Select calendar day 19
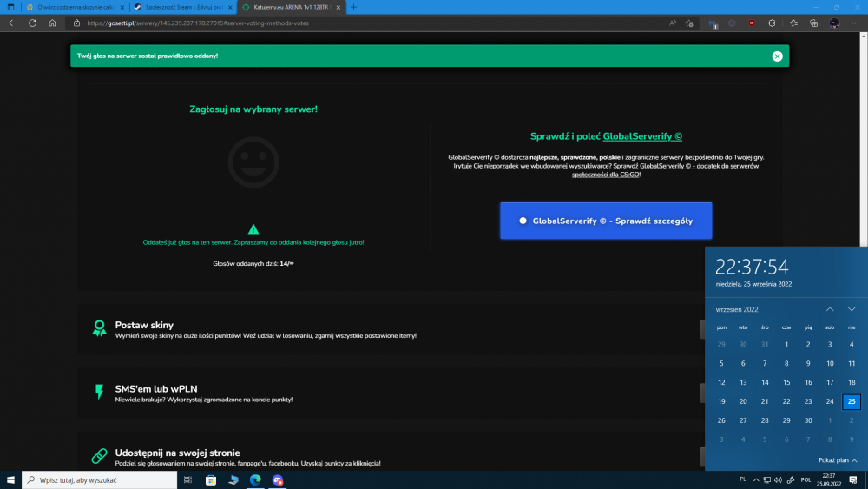Screen dimensions: 868x489 721,401
